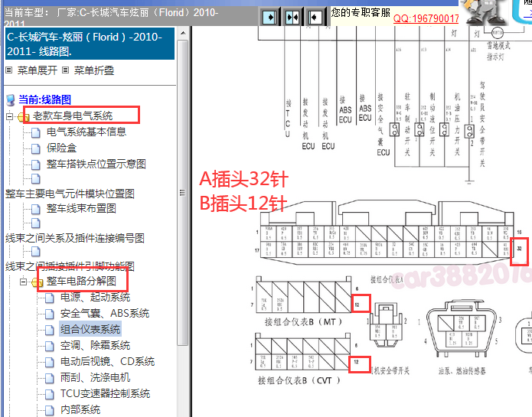The height and width of the screenshot is (417, 532).
Task: Click the 当前:线路图 heading link
Action: click(44, 99)
